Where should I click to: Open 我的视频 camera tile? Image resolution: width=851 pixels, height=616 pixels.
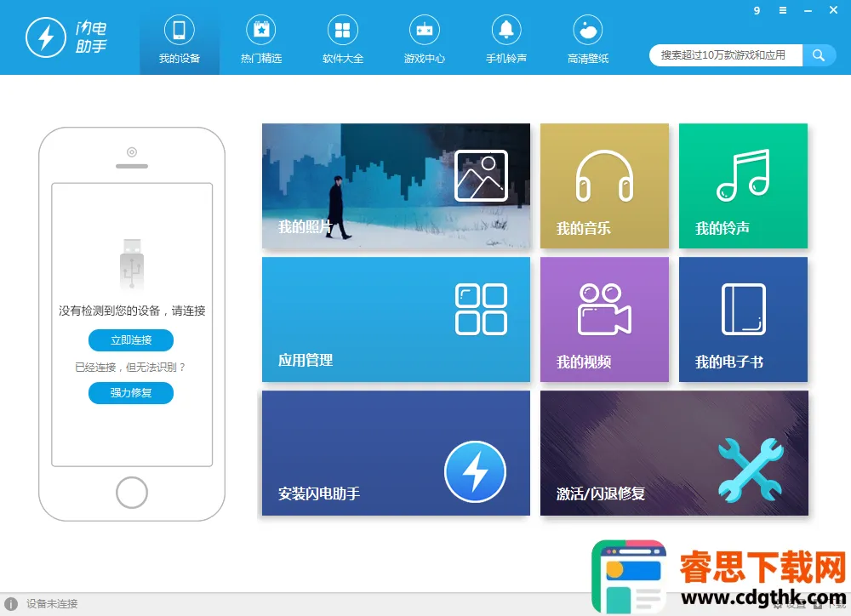[604, 319]
